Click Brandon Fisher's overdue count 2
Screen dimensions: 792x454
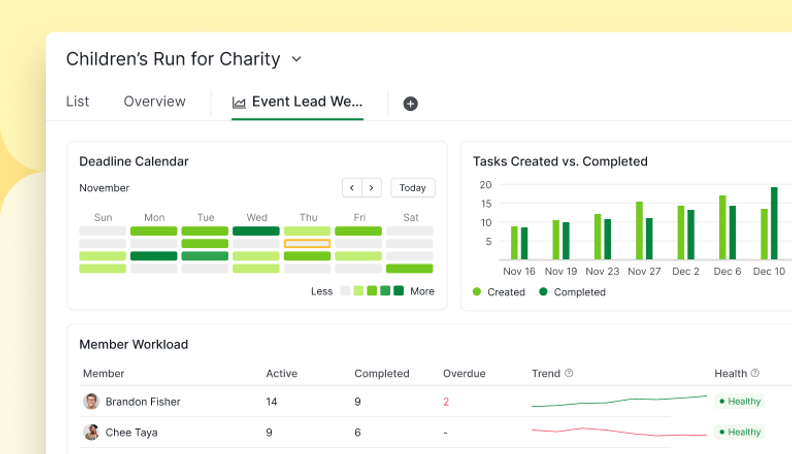coord(446,402)
